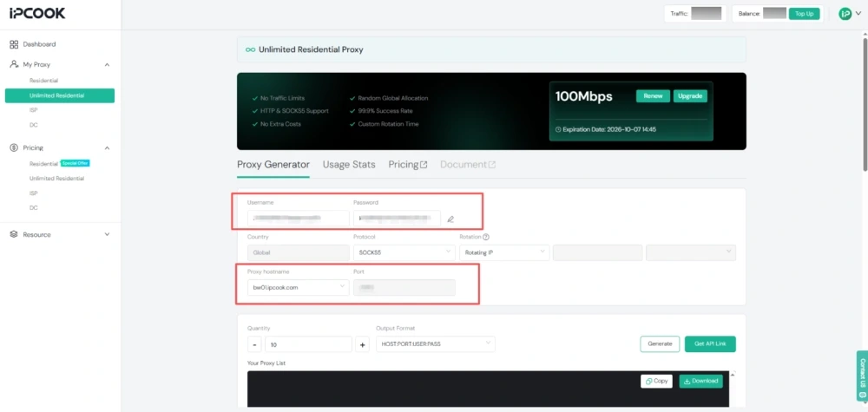Open Unlimited Residential under Pricing
The height and width of the screenshot is (412, 868).
click(57, 179)
